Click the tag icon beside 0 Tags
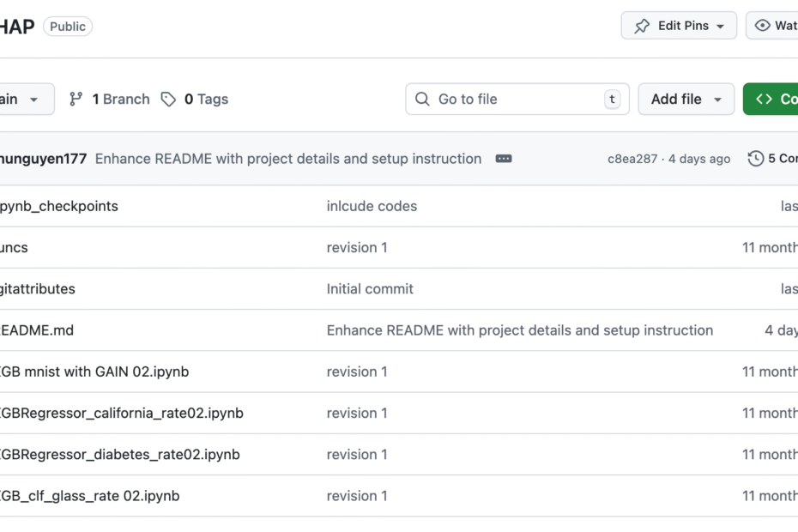The height and width of the screenshot is (532, 798). click(169, 100)
